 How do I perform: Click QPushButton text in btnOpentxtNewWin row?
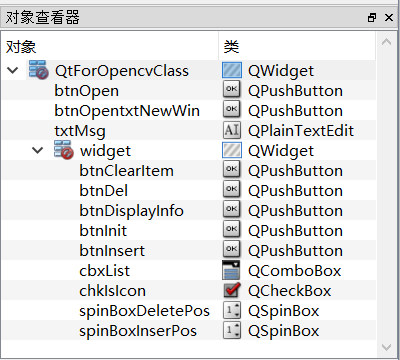(x=295, y=111)
